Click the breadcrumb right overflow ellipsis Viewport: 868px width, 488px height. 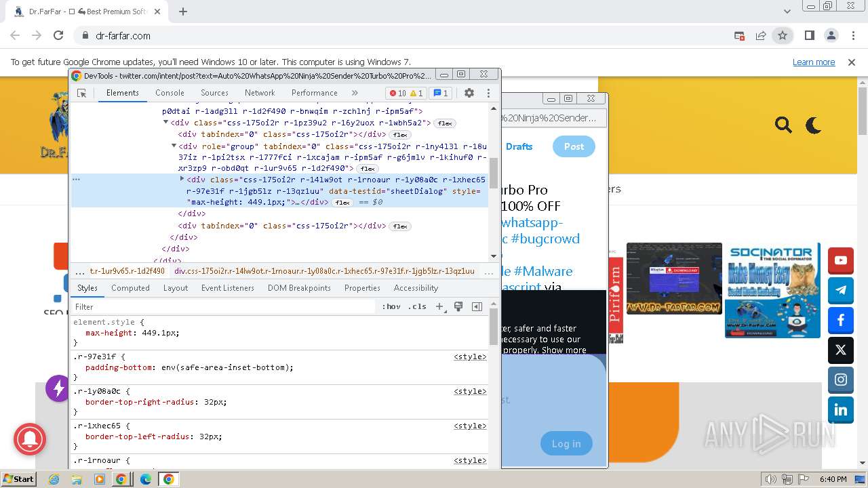click(489, 271)
